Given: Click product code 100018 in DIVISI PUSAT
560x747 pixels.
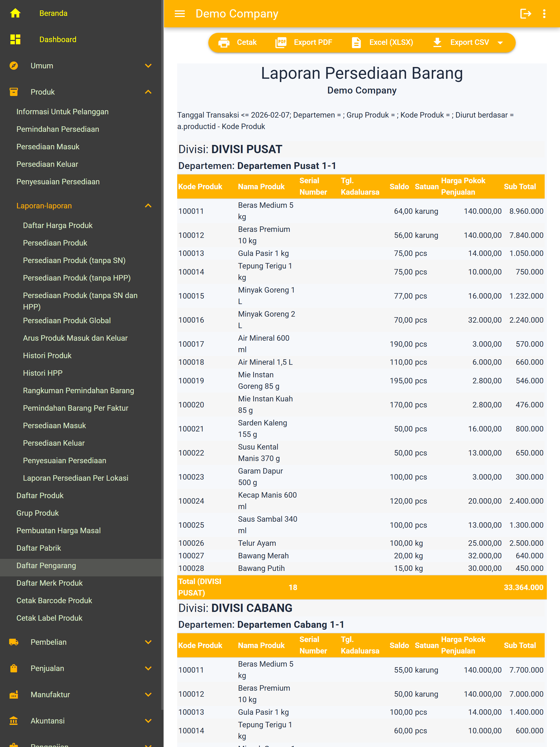Looking at the screenshot, I should pyautogui.click(x=191, y=362).
